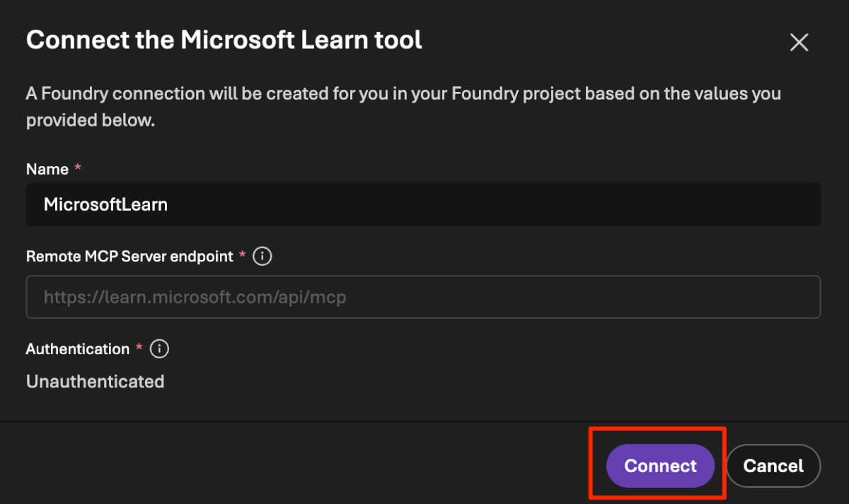Select the Unauthenticated authentication value
The image size is (849, 504).
click(x=95, y=382)
